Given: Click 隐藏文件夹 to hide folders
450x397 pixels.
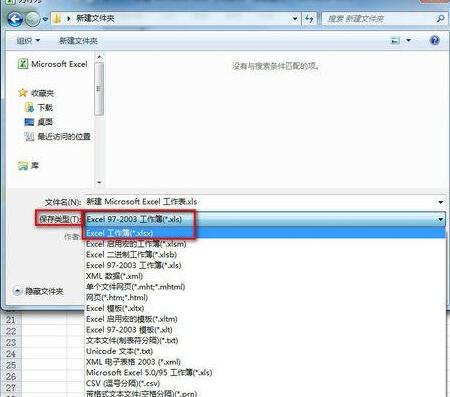Looking at the screenshot, I should pos(39,291).
